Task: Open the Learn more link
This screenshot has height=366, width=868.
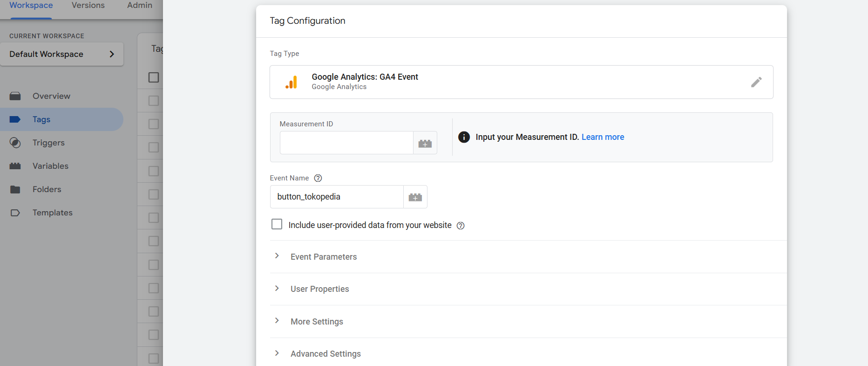Action: 603,137
